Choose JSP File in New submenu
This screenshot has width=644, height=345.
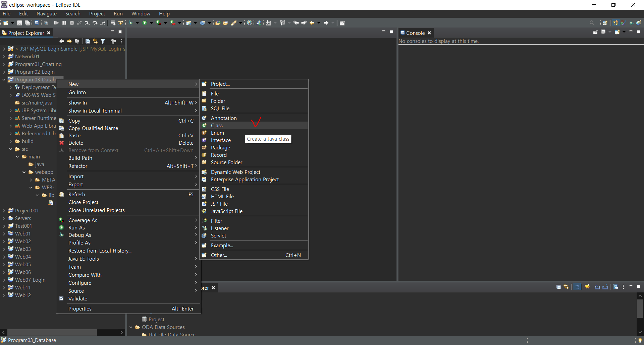[254, 204]
